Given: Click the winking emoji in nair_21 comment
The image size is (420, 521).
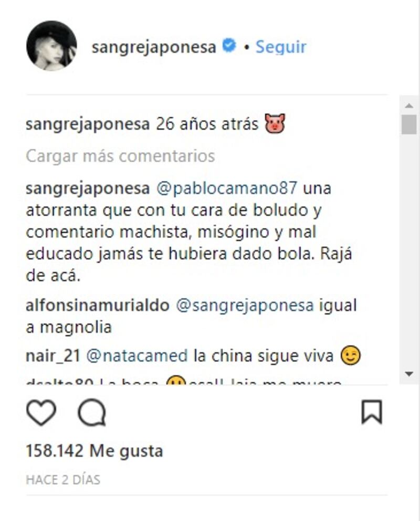Looking at the screenshot, I should pyautogui.click(x=351, y=356).
